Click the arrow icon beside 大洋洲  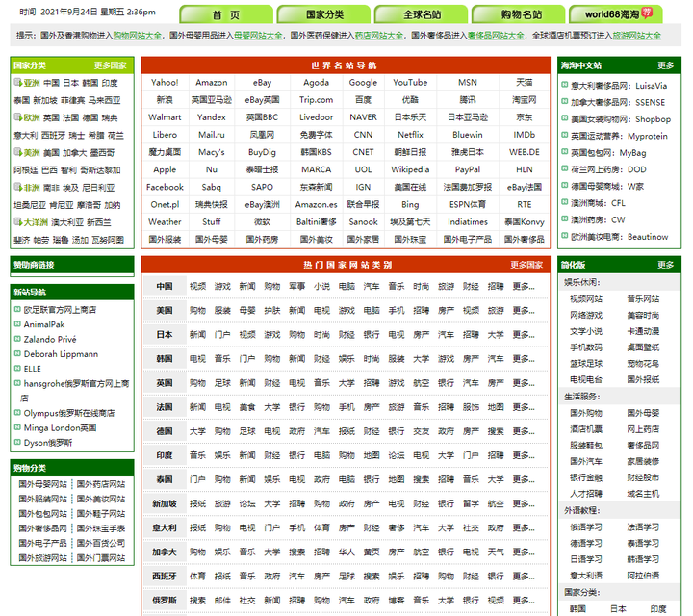pos(17,221)
